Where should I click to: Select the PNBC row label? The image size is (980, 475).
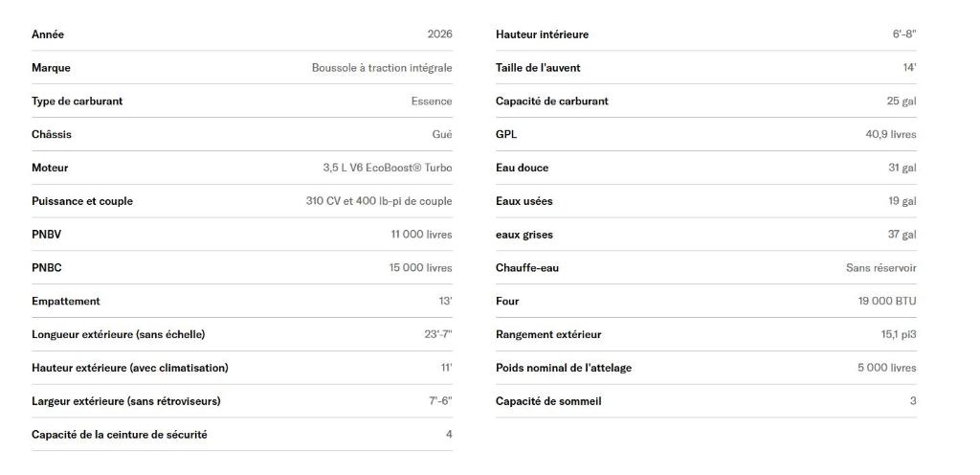(46, 268)
